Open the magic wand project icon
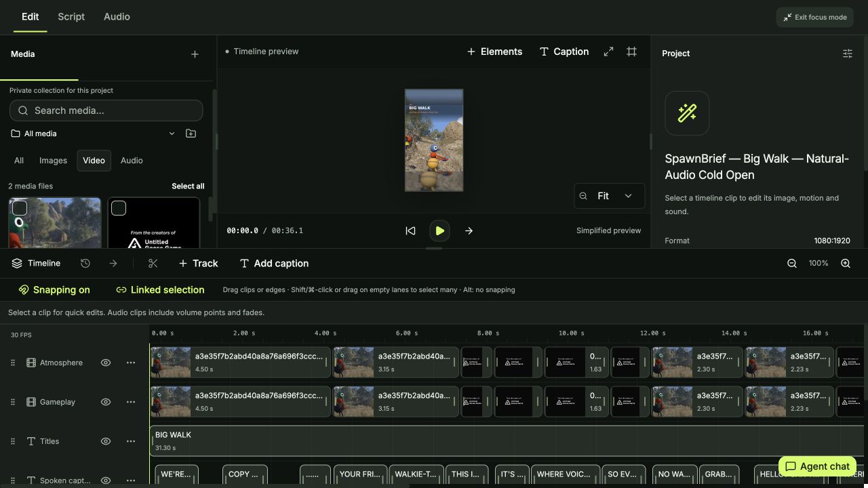The height and width of the screenshot is (488, 868). (687, 113)
